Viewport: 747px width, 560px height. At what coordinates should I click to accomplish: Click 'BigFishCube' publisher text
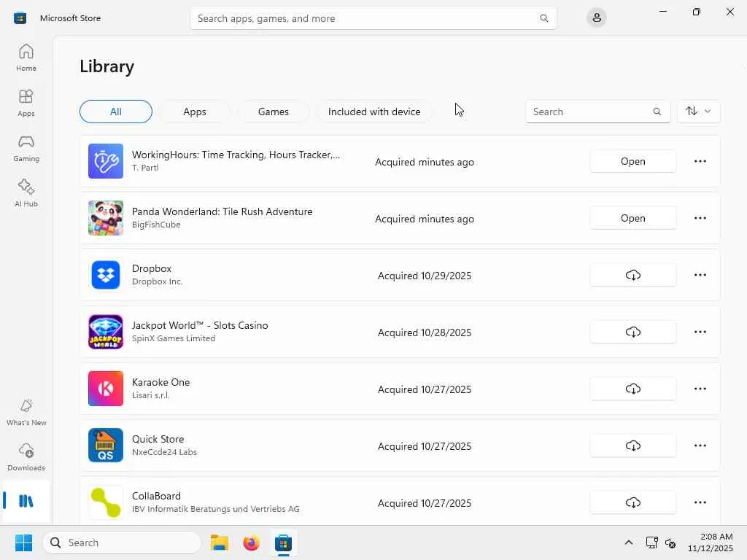156,225
